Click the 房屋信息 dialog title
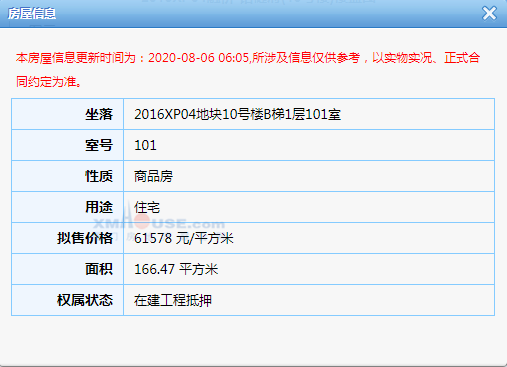Screen dimensions: 507x367 click(32, 14)
